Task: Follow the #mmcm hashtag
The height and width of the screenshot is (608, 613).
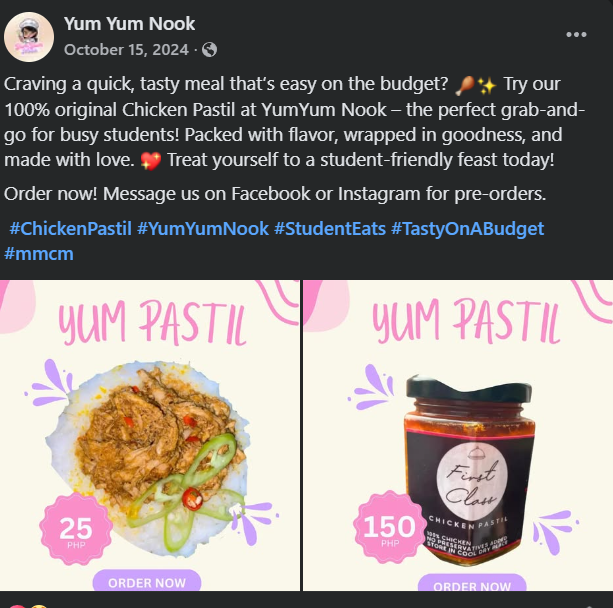Action: pos(39,254)
